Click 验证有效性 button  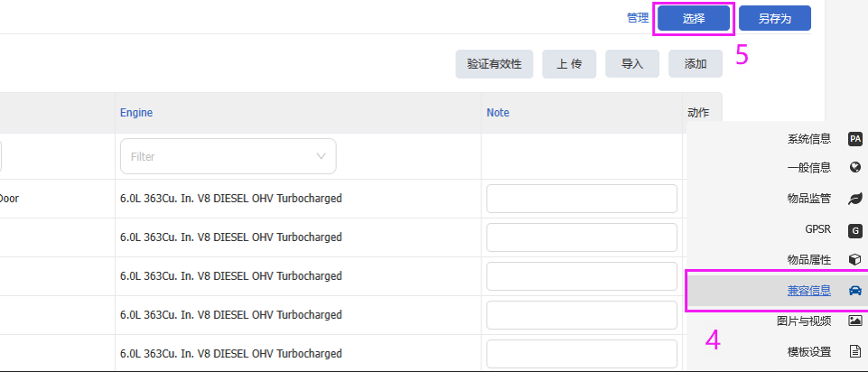tap(494, 64)
